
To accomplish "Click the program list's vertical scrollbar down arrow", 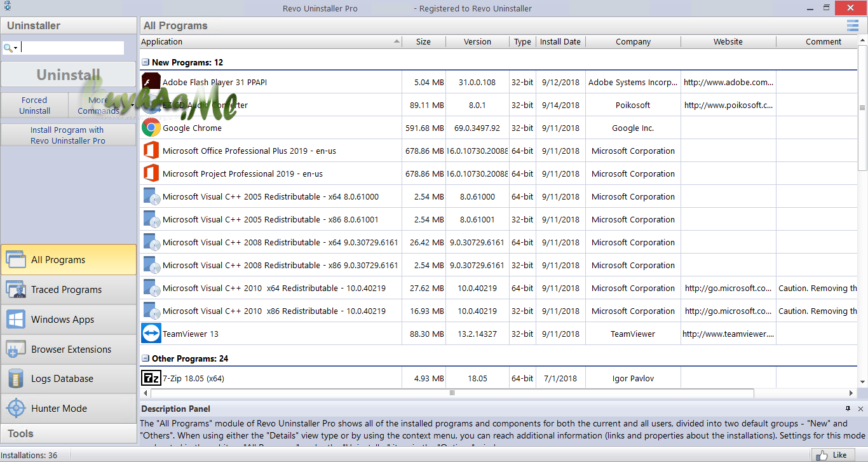I will click(x=862, y=382).
